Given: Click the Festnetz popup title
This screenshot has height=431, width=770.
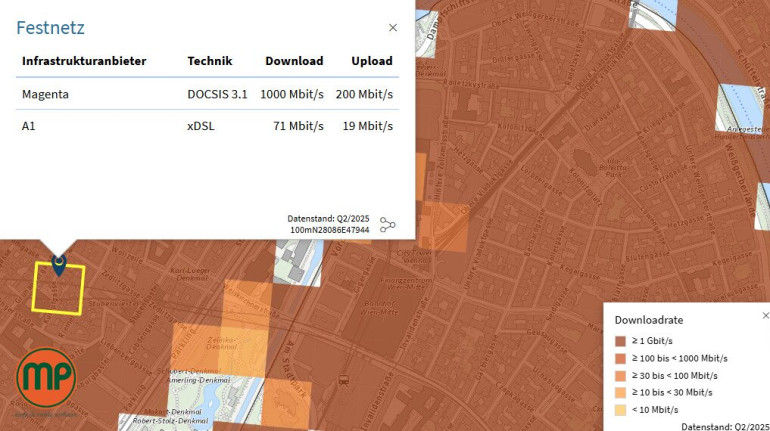Looking at the screenshot, I should [x=50, y=28].
